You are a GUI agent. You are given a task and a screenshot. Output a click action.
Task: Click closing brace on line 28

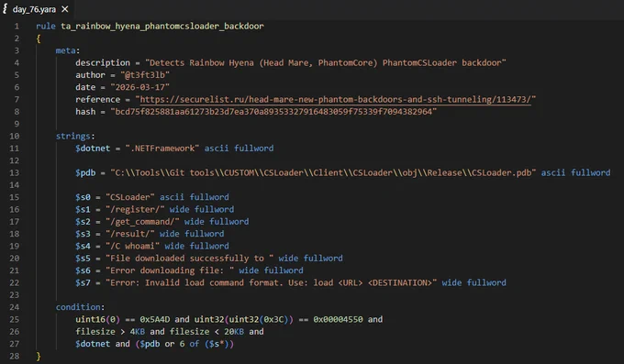(x=39, y=357)
